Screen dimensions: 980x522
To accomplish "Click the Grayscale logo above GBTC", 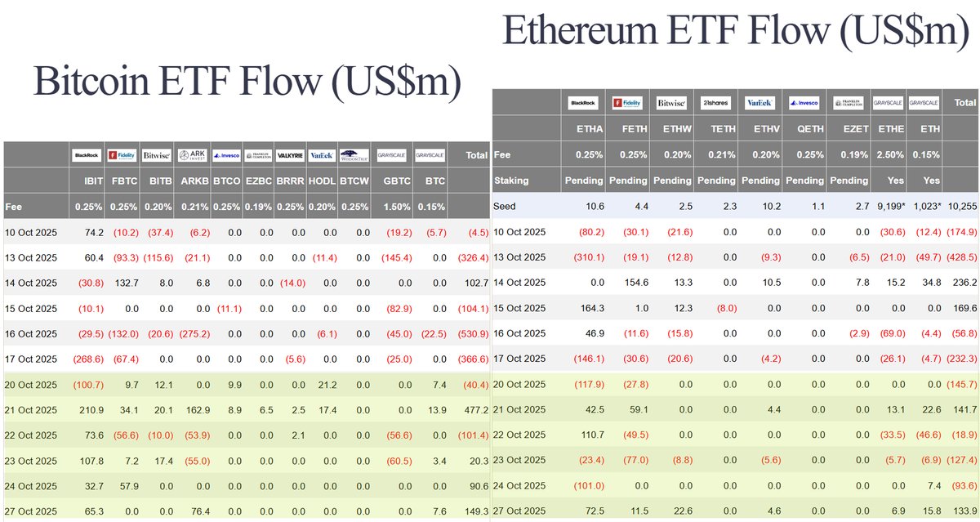I will [391, 154].
